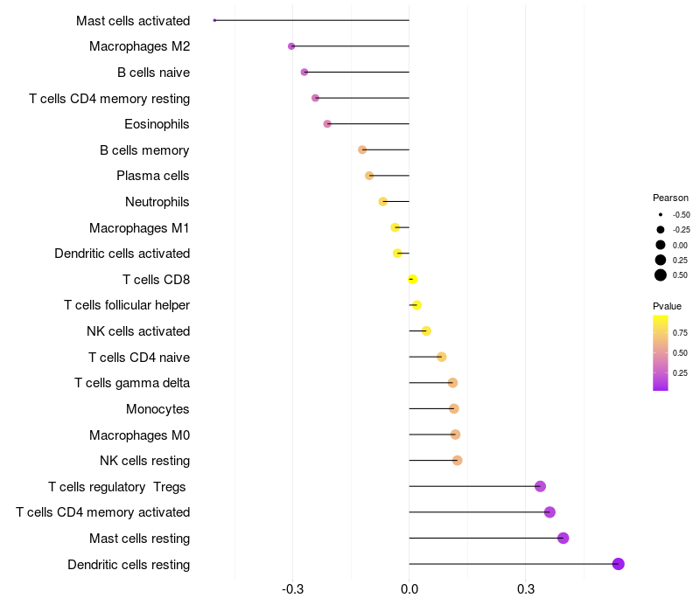This screenshot has width=700, height=612.
Task: Click the Pvalue color gradient bar
Action: coord(661,353)
